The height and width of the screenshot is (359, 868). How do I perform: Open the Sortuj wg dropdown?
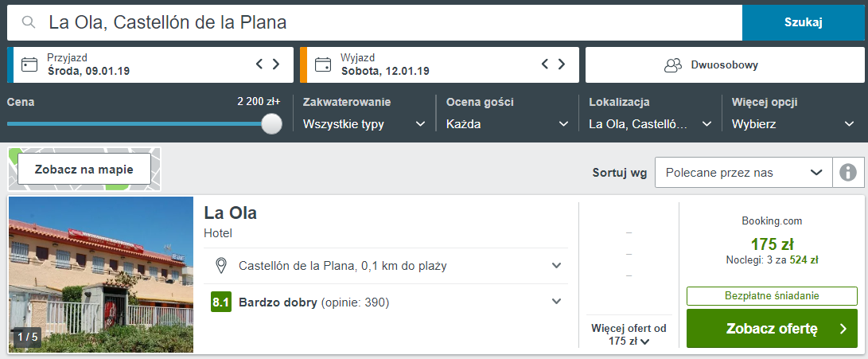[x=744, y=172]
